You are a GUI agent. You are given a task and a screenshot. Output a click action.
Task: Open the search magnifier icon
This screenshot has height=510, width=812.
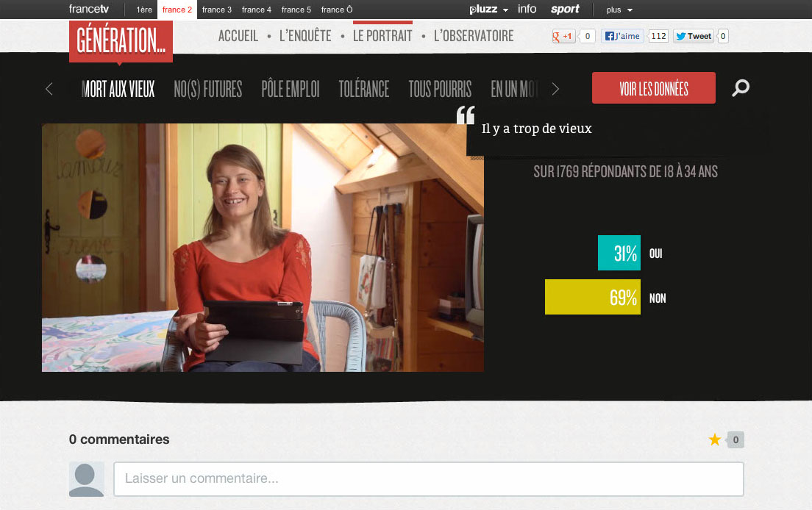pos(741,88)
